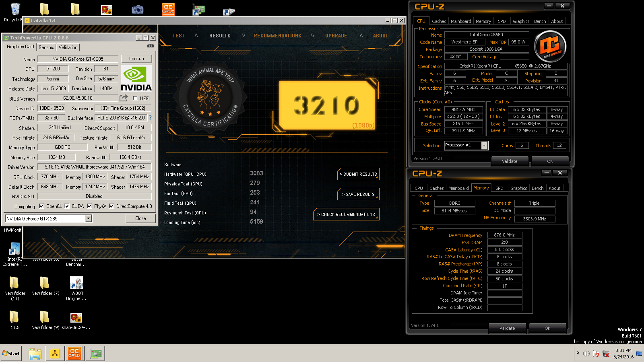The width and height of the screenshot is (644, 362).
Task: Toggle the OpenCL computing checkbox
Action: pyautogui.click(x=41, y=206)
